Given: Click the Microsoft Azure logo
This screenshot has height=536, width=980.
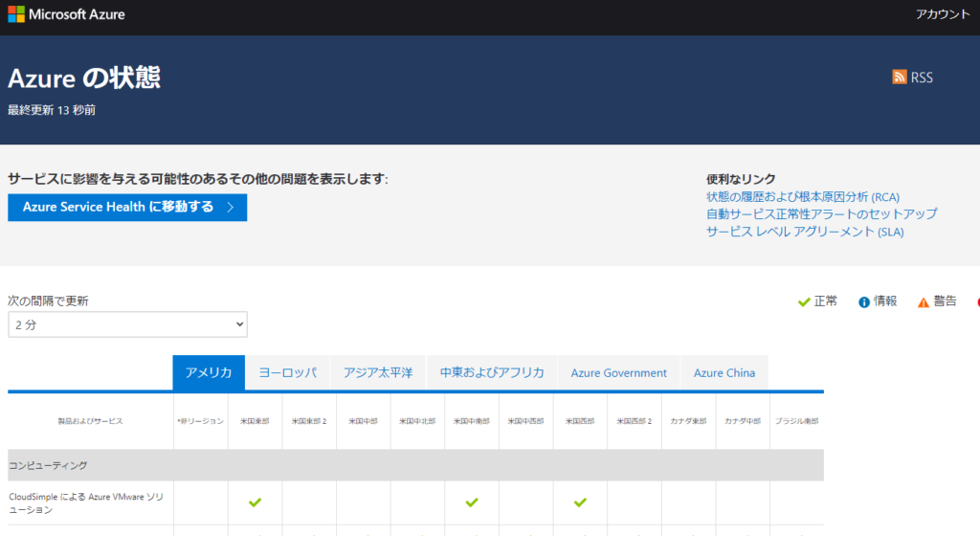Looking at the screenshot, I should point(66,14).
